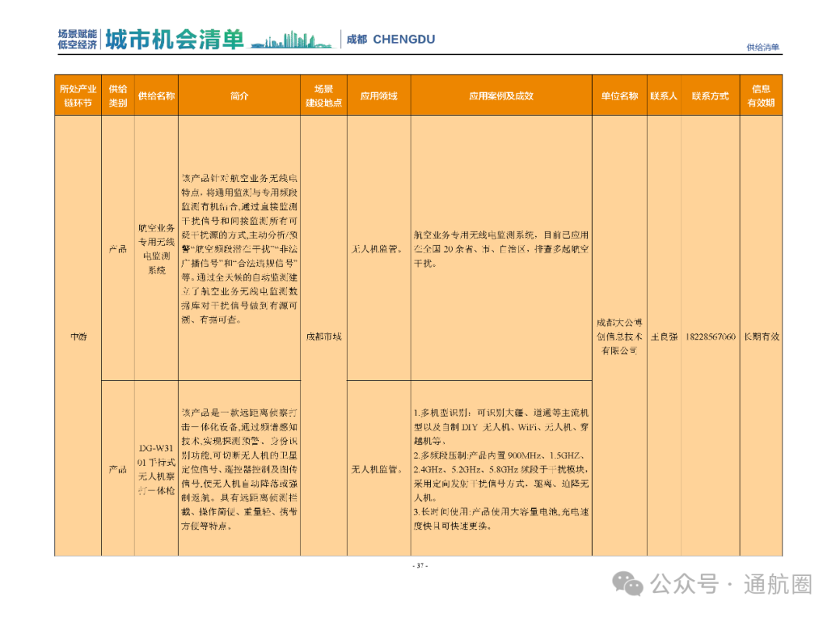Click the case text mentioning 全国 20 余省
Viewport: 840px width, 618px height.
coord(502,249)
